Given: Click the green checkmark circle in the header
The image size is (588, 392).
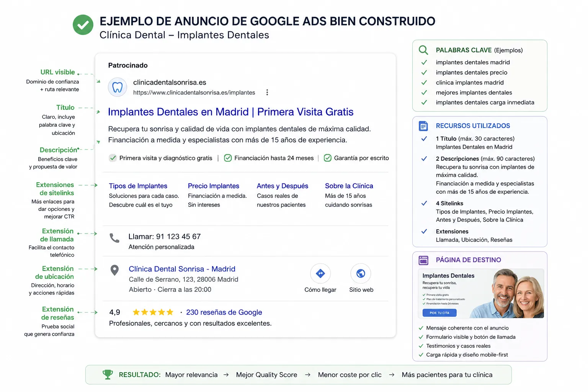Looking at the screenshot, I should point(83,25).
